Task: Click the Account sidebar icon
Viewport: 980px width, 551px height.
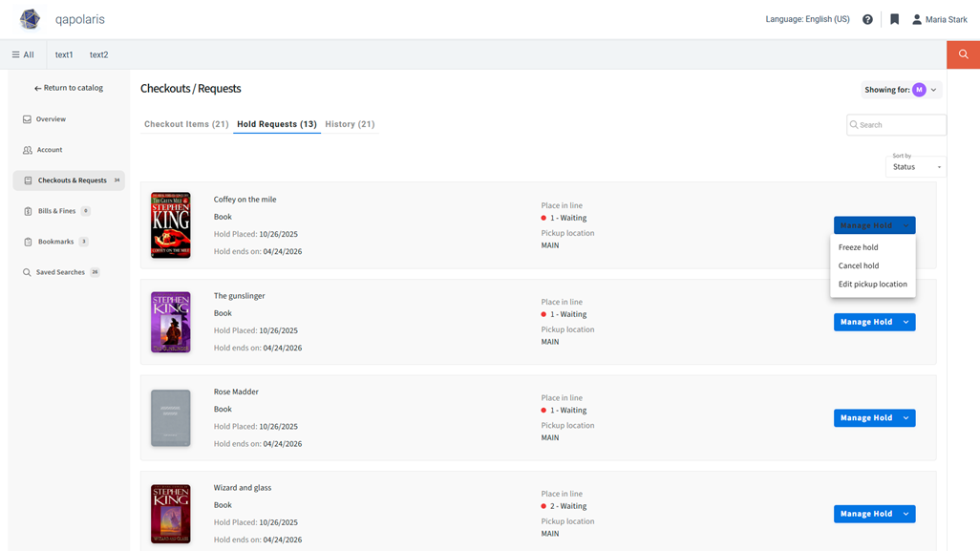Action: click(28, 150)
